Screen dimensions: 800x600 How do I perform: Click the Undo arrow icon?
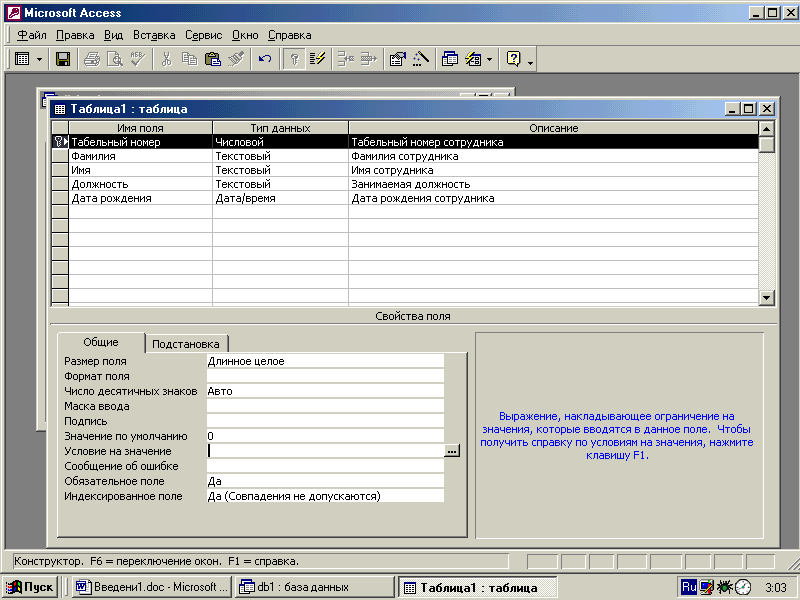click(264, 59)
